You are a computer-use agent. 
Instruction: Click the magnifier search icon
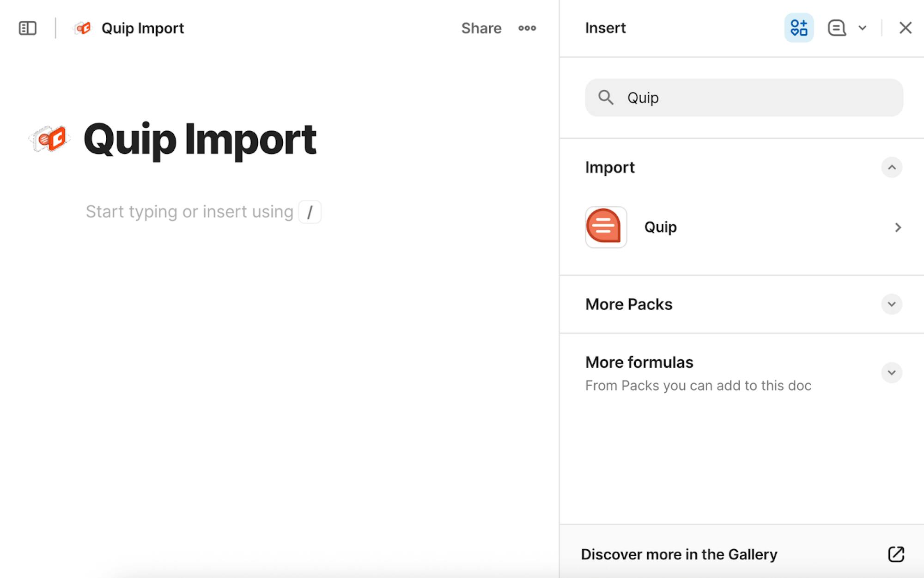pyautogui.click(x=606, y=98)
